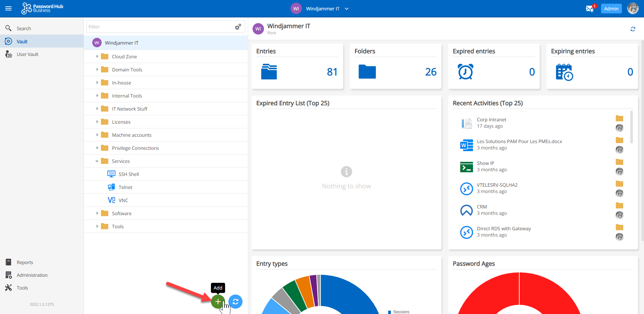Open the Windjammer IT hub dropdown
Image resolution: width=644 pixels, height=314 pixels.
coord(346,9)
